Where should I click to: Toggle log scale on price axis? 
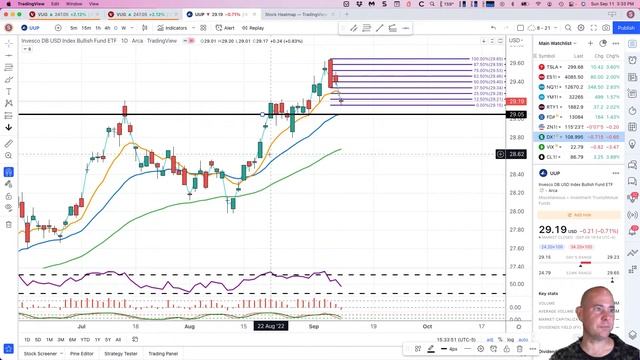[x=510, y=340]
